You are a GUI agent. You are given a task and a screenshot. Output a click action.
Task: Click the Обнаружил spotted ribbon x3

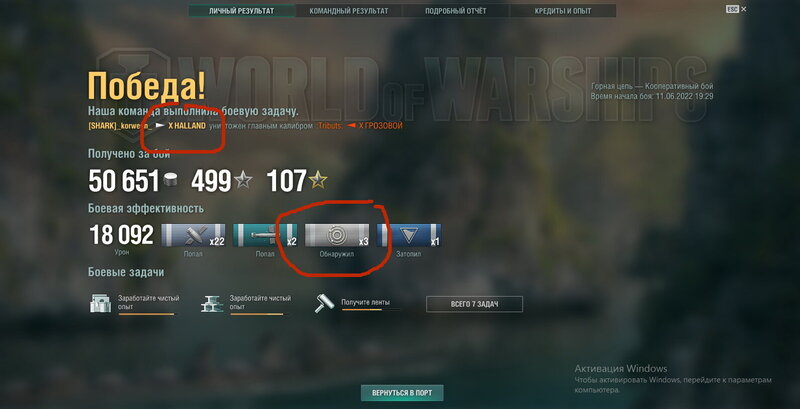pyautogui.click(x=337, y=235)
